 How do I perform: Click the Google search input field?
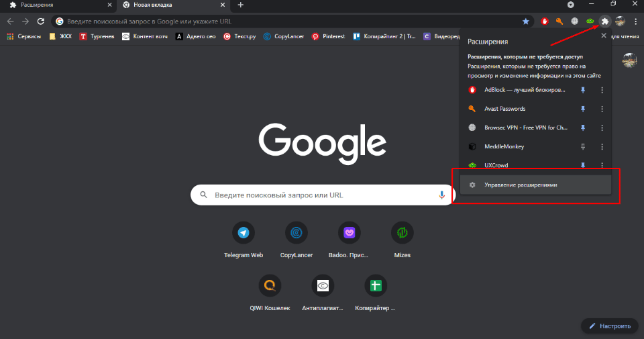click(x=322, y=195)
